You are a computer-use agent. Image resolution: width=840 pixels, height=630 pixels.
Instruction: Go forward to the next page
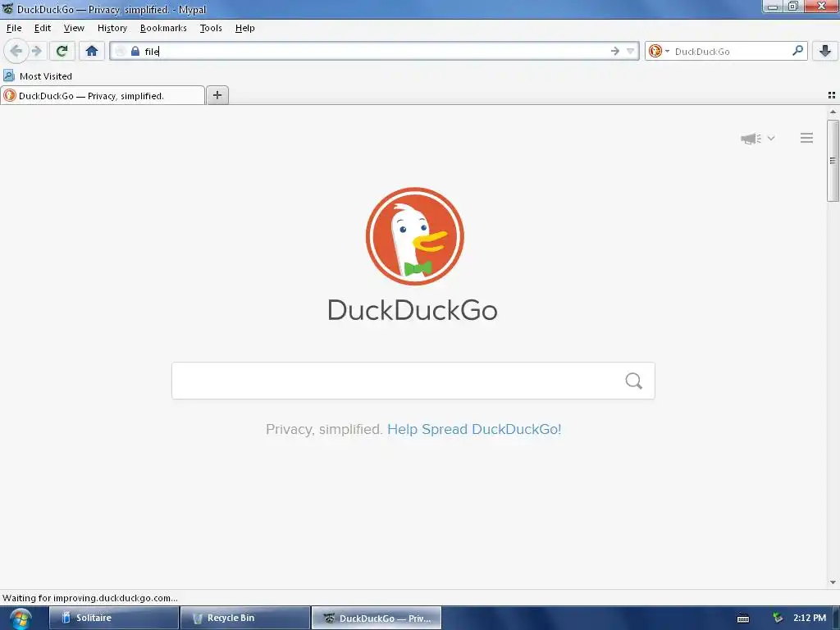36,51
